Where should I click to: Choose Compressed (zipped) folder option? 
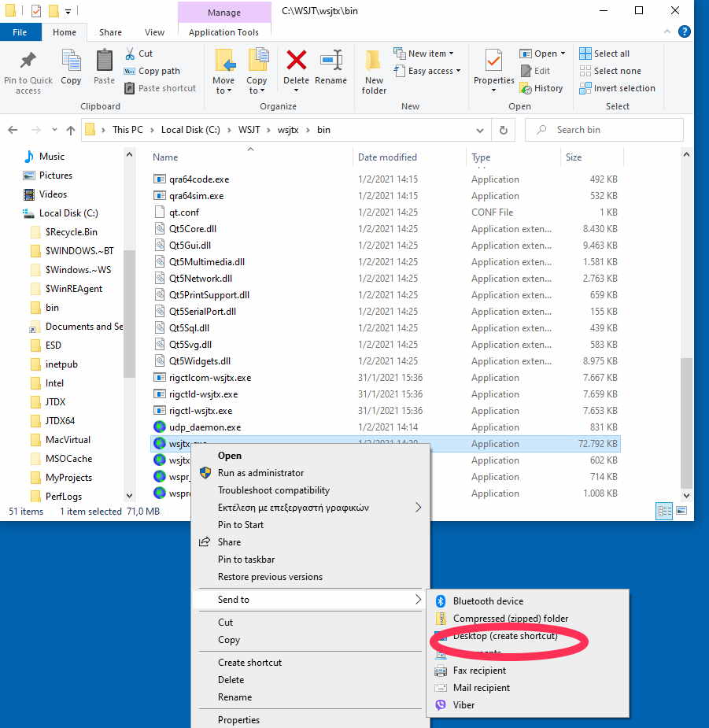[x=510, y=619]
